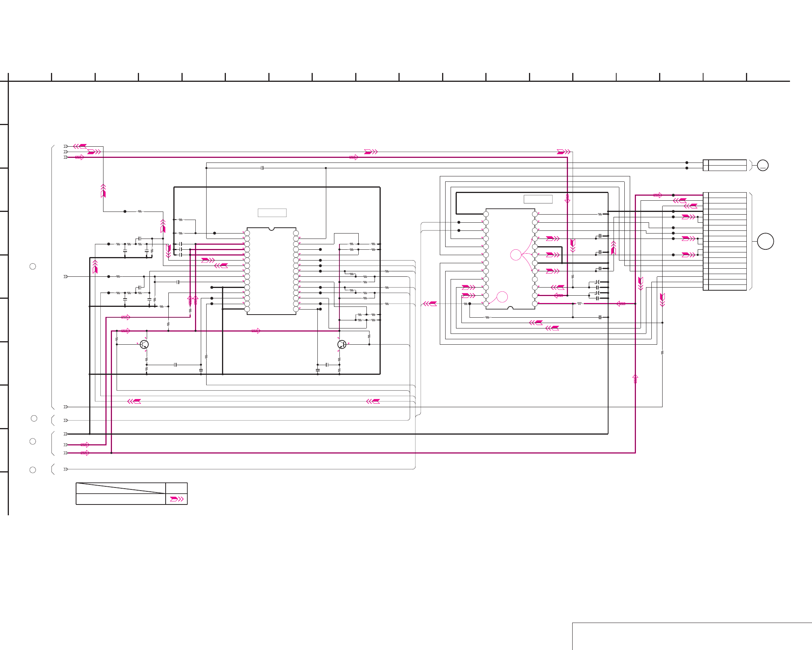Click the capacitor symbol on the long line above the left IC
812x650 pixels.
pyautogui.click(x=262, y=168)
